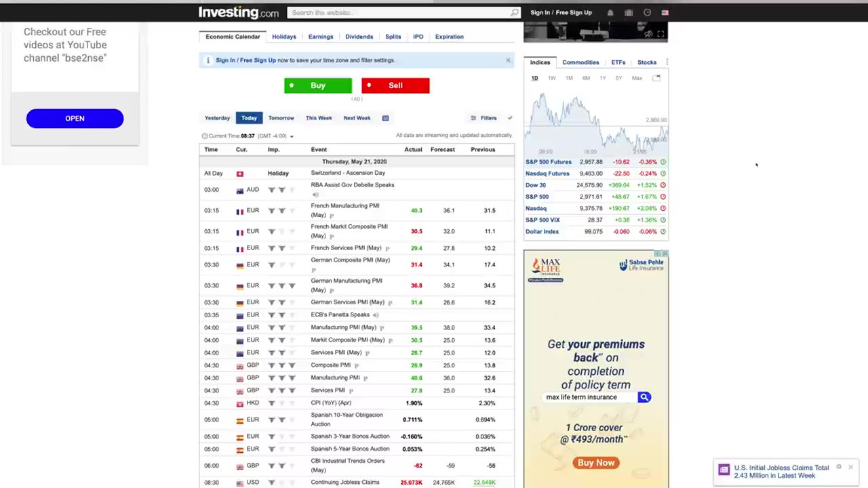Open the clock icon in top header
The image size is (868, 488).
[647, 12]
